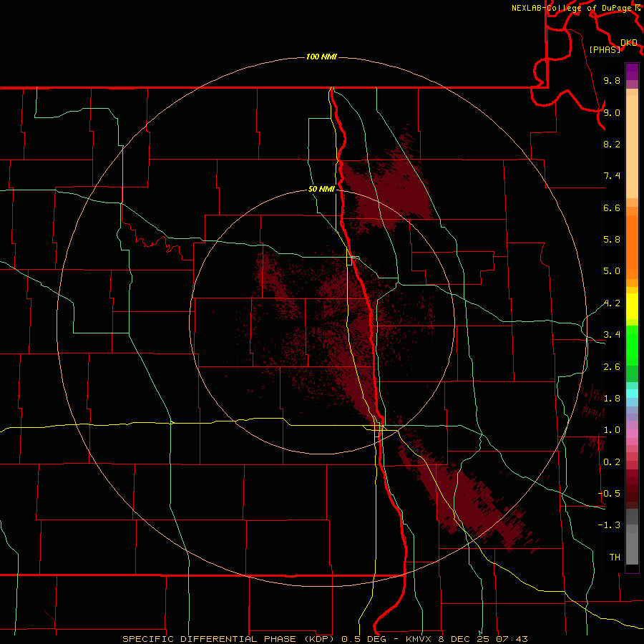Screen dimensions: 644x644
Task: Select the 9.8 value on color scale
Action: (612, 80)
